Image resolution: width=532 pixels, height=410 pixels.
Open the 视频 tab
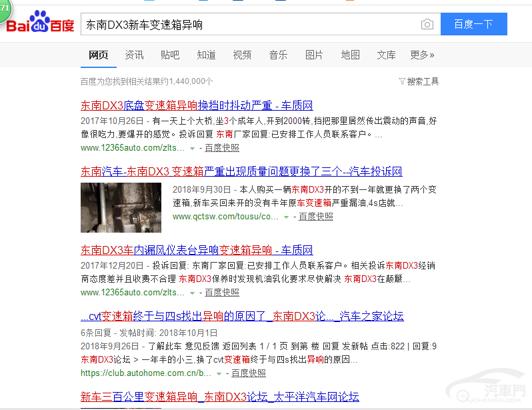click(x=242, y=55)
